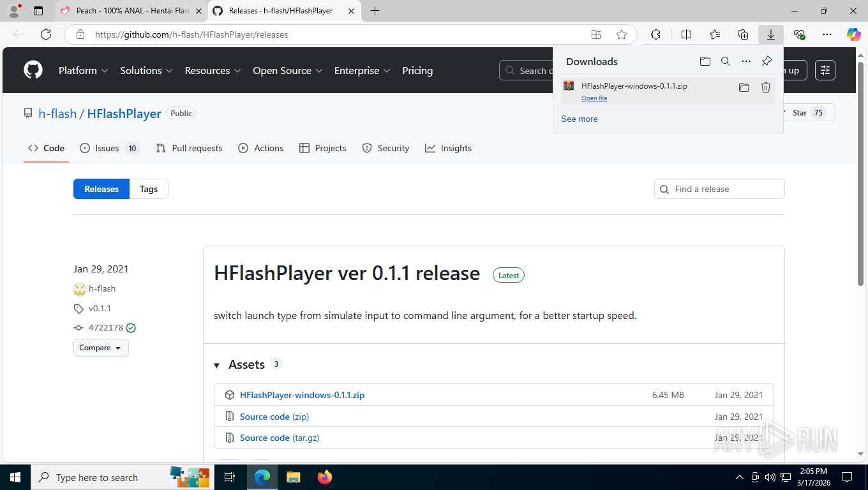The image size is (868, 490).
Task: Open Browser essentials heart icon
Action: click(x=799, y=34)
